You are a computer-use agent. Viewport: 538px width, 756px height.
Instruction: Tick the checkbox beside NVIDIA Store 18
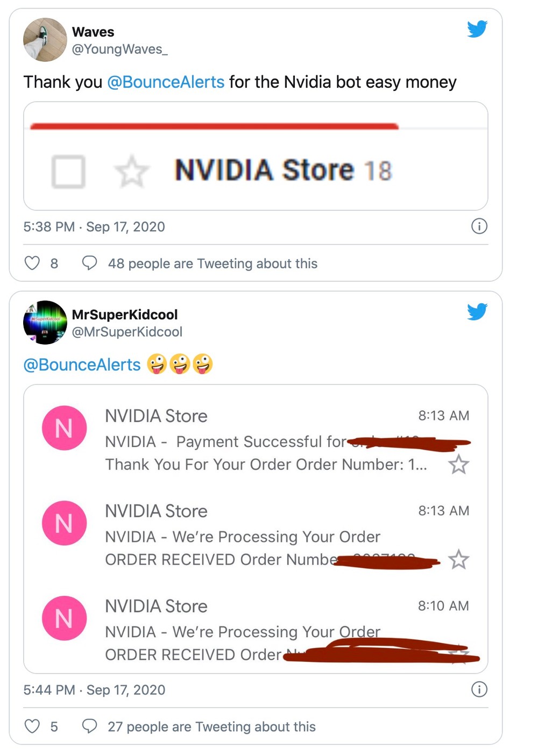pos(68,172)
